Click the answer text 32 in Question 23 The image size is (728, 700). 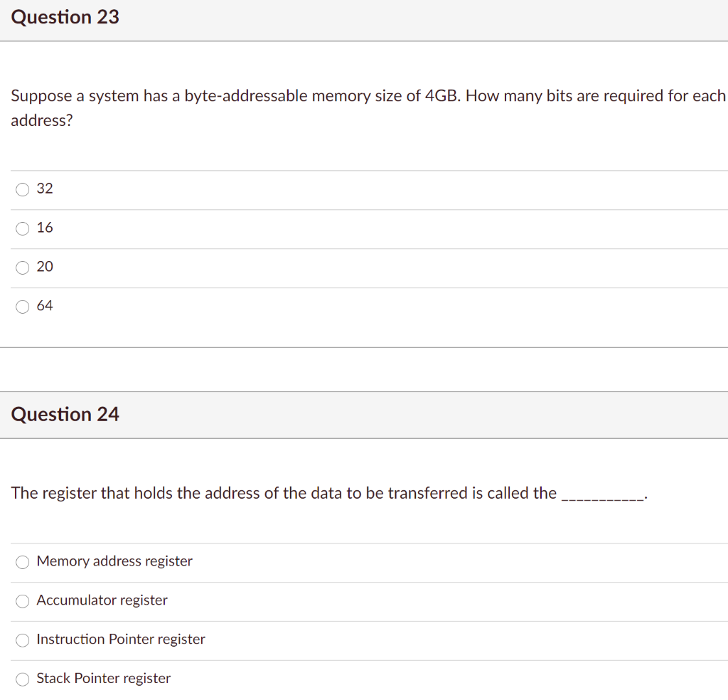(x=45, y=189)
